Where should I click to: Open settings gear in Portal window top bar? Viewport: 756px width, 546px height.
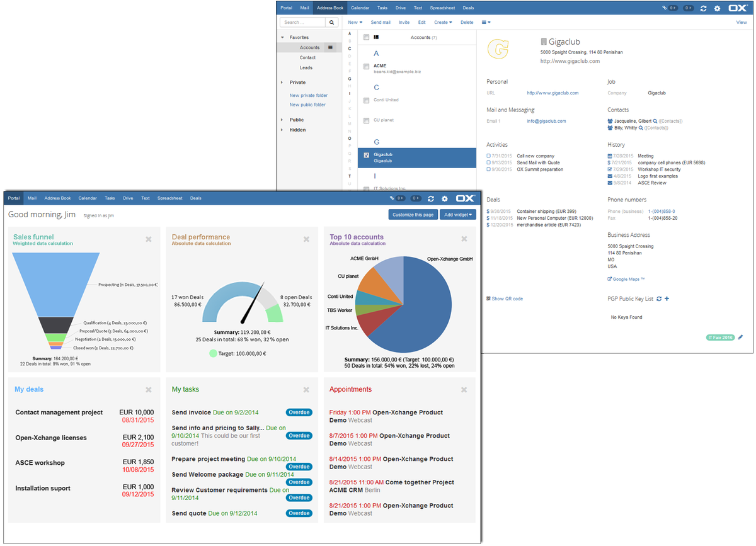[x=444, y=198]
